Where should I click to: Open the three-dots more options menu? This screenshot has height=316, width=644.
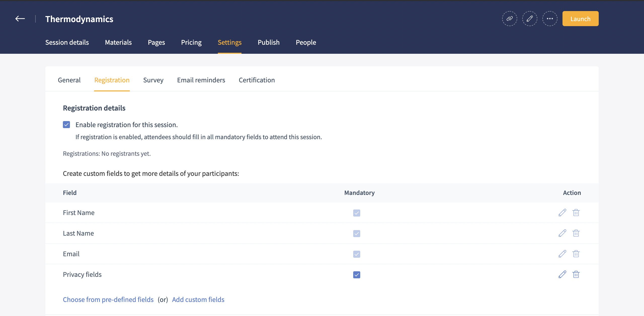pos(550,19)
